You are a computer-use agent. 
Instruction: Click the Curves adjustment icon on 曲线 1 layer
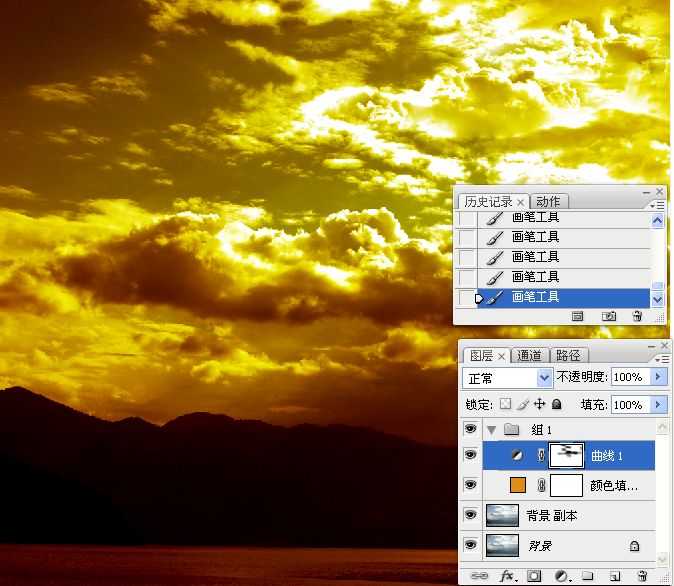(x=517, y=455)
